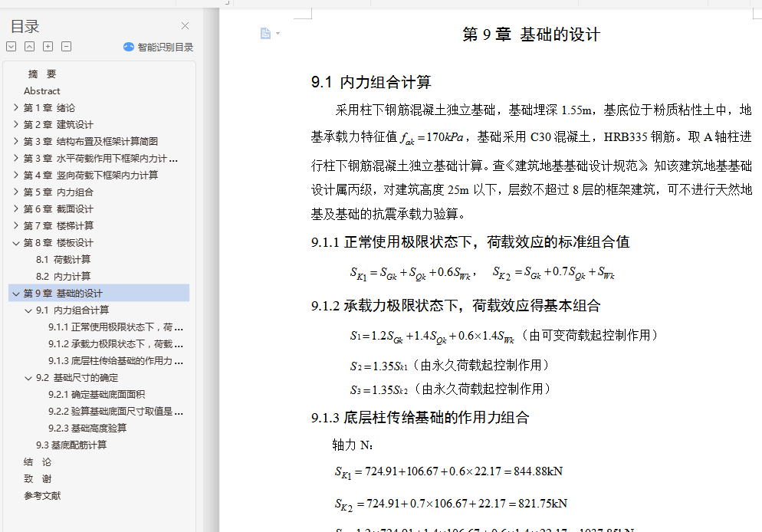Click the 轴力 N: line
This screenshot has height=532, width=762.
click(353, 445)
